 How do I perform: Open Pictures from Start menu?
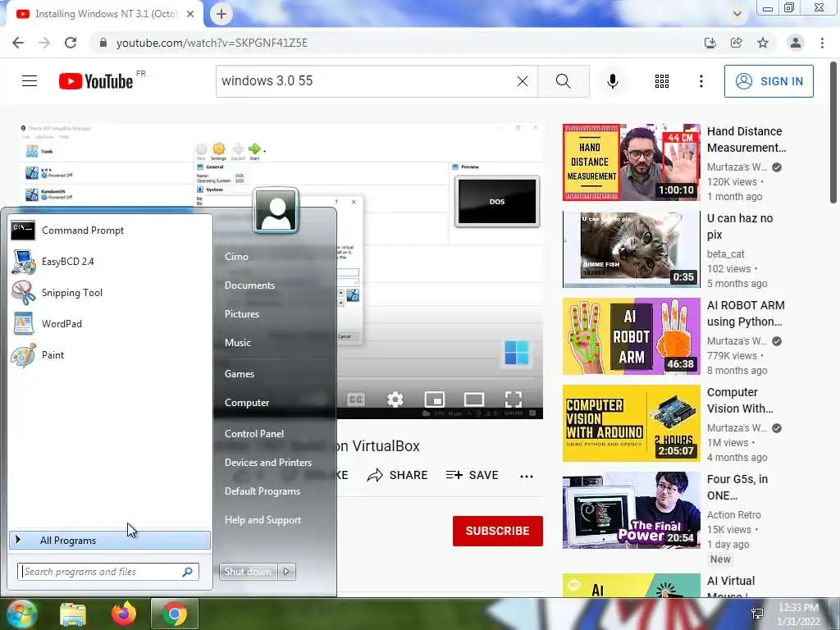[x=242, y=314]
